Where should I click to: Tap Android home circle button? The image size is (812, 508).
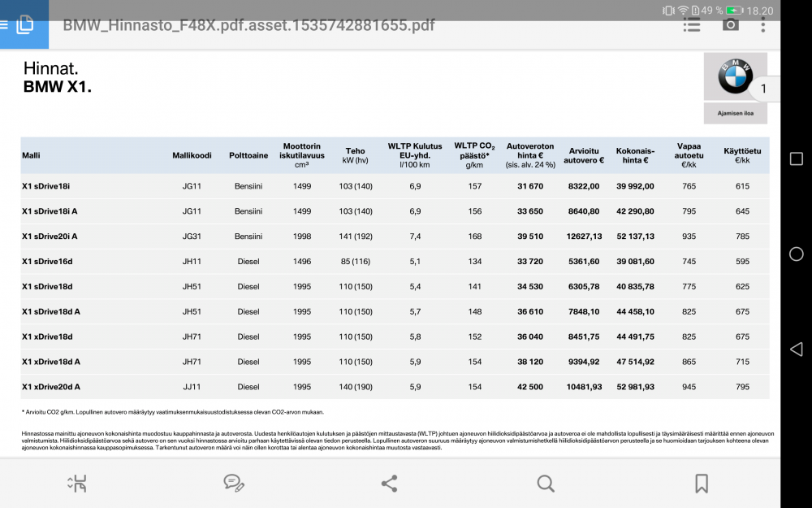pos(797,254)
